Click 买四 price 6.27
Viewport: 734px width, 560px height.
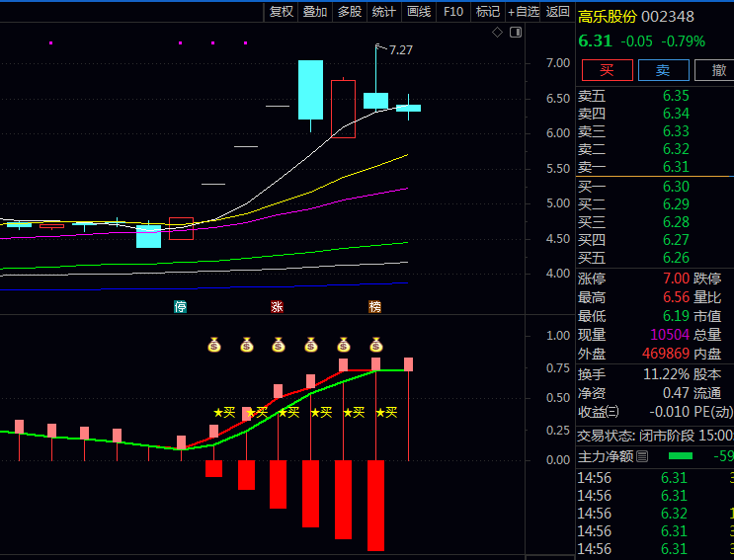[676, 240]
